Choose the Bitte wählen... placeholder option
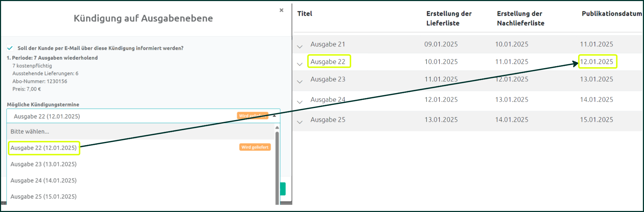The width and height of the screenshot is (644, 212). (x=30, y=132)
